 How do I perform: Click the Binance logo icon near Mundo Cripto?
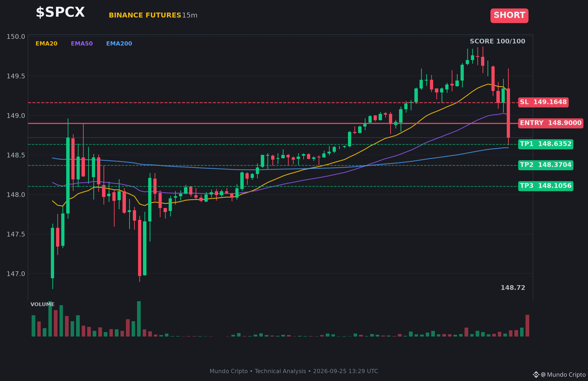tap(536, 375)
